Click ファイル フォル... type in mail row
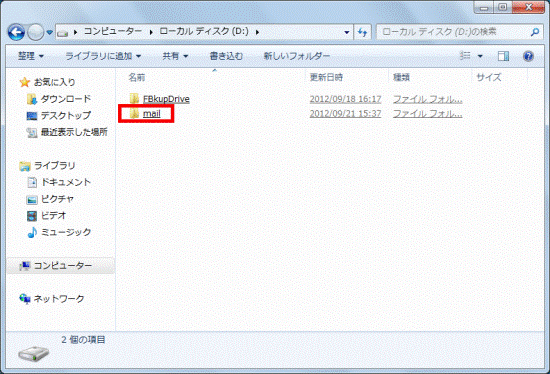This screenshot has width=550, height=374. coord(427,114)
